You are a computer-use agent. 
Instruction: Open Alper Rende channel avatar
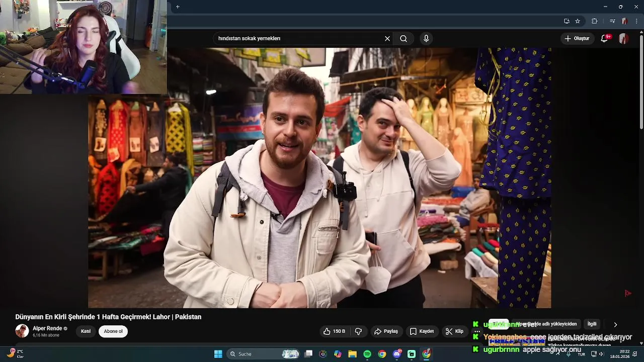(22, 331)
